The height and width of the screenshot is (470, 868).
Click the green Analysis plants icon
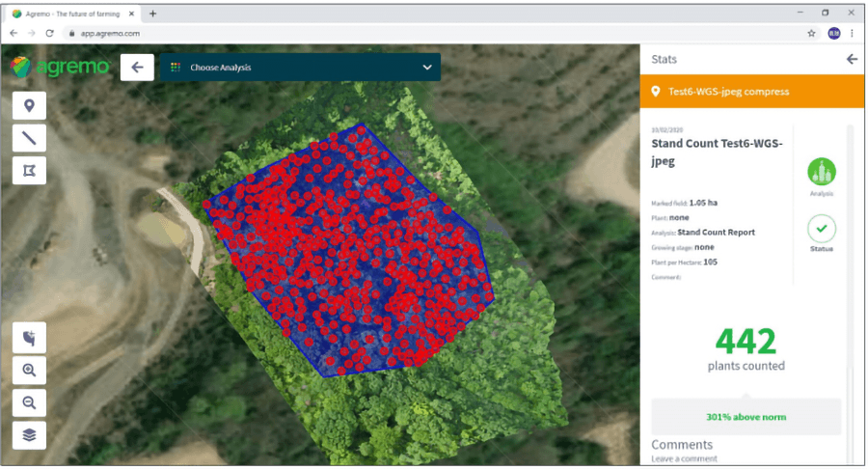point(822,173)
